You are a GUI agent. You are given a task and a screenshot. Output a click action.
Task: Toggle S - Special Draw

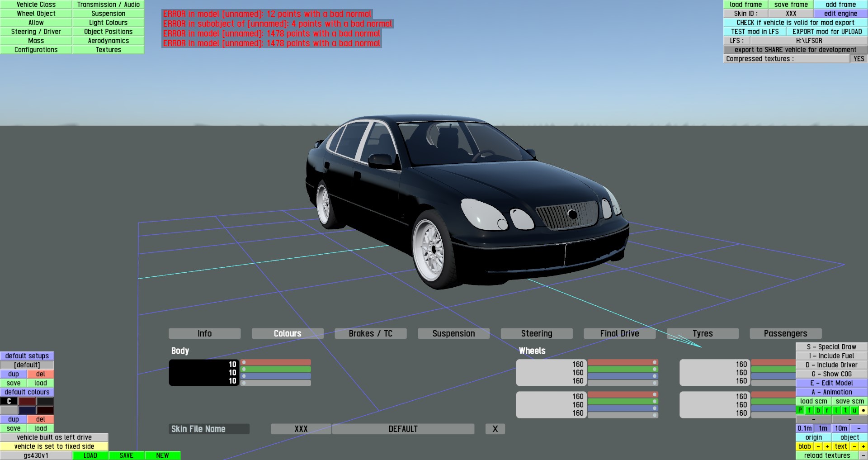pyautogui.click(x=832, y=347)
